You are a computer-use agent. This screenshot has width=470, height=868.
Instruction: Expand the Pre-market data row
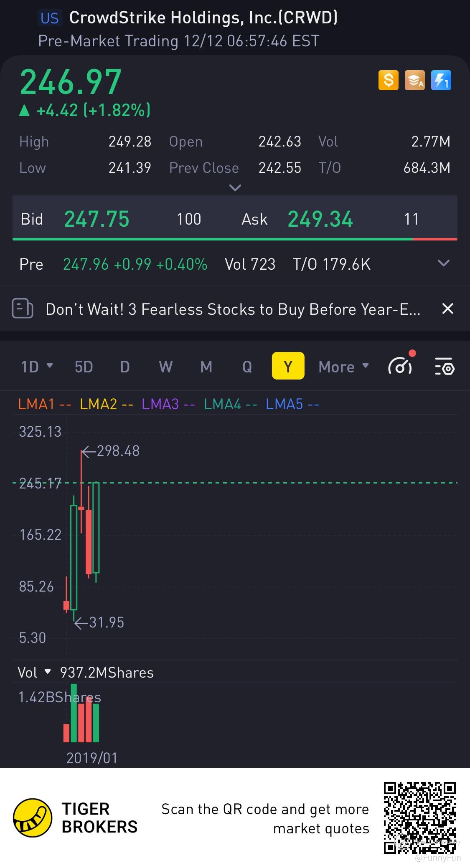[443, 263]
